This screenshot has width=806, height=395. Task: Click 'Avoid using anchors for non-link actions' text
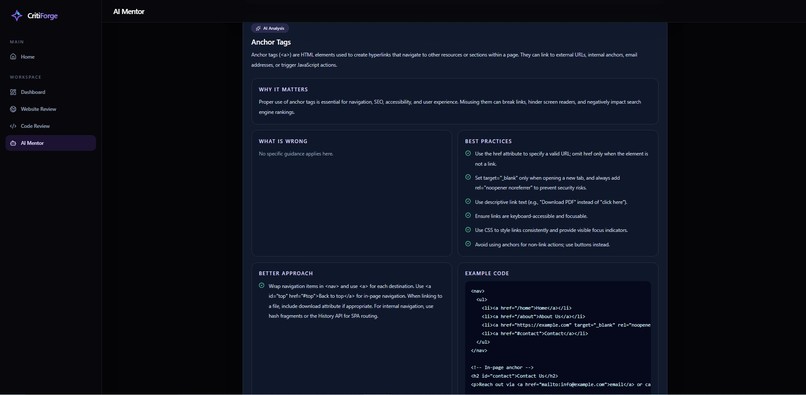coord(542,244)
